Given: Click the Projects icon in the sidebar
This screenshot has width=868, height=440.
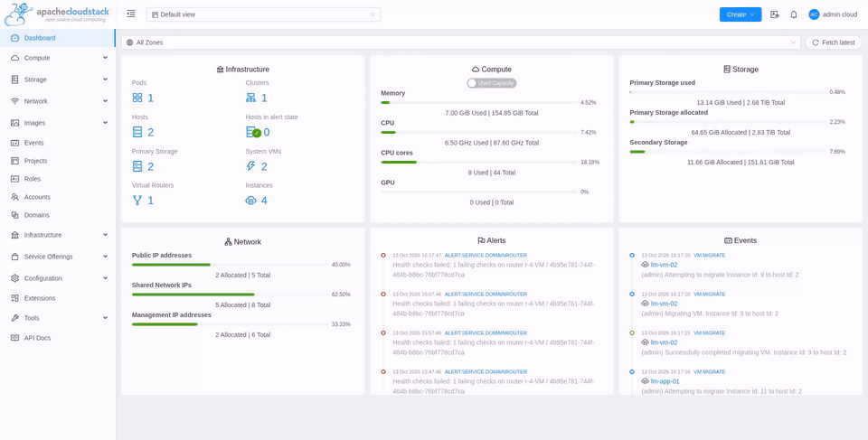Looking at the screenshot, I should click(x=15, y=161).
